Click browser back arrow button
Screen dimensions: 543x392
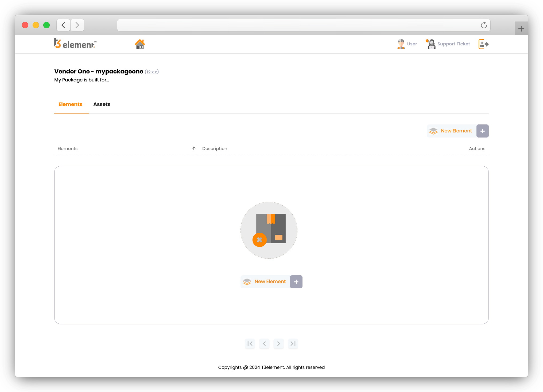(63, 25)
